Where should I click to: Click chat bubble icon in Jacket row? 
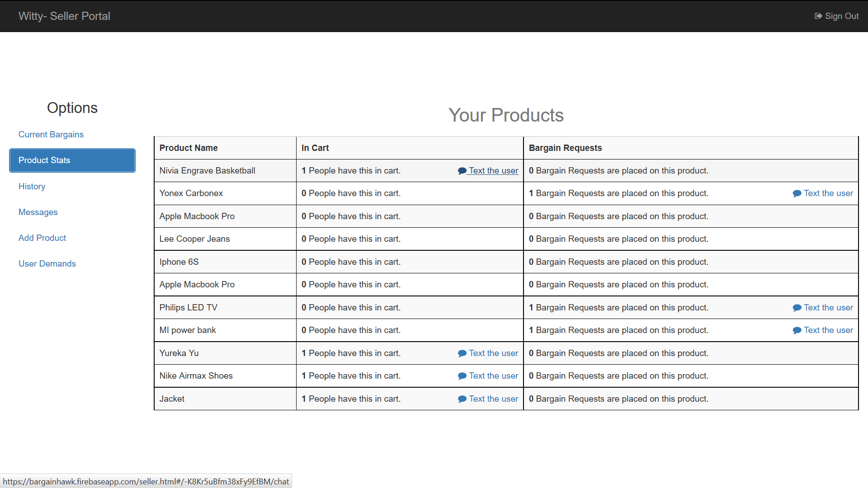[x=462, y=399]
